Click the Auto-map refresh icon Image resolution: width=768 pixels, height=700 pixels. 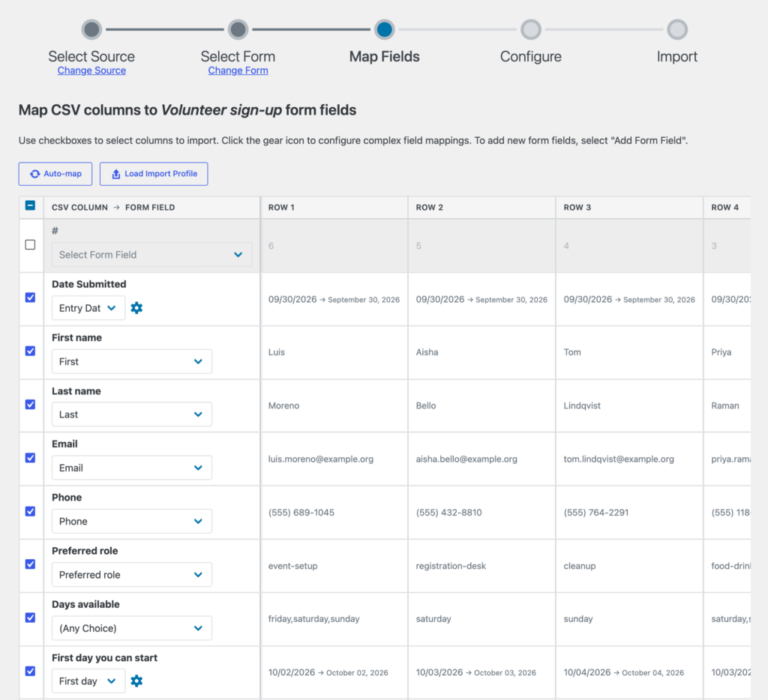pos(34,174)
